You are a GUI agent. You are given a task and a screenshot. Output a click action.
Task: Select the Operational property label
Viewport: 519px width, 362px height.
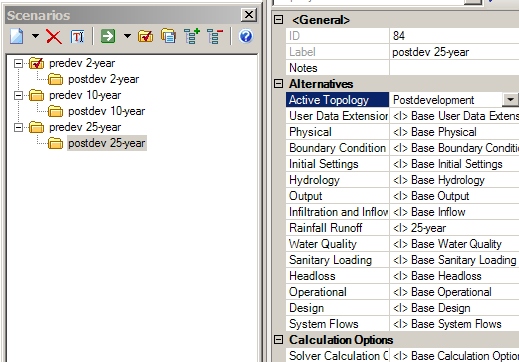pos(318,292)
